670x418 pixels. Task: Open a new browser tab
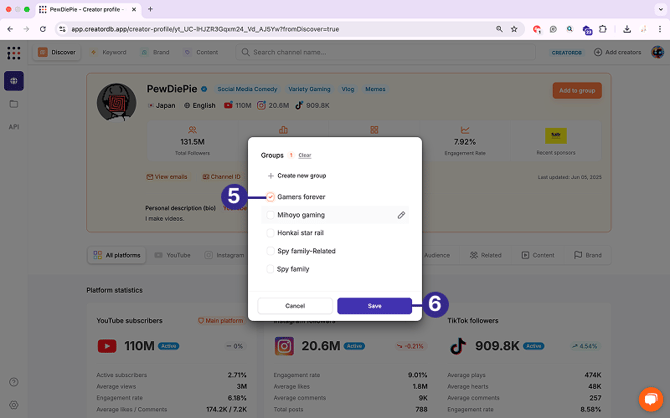(150, 9)
